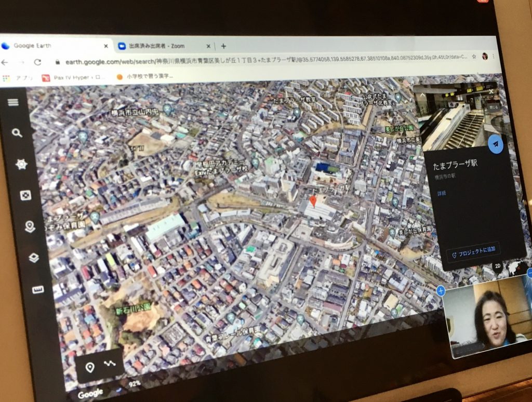
Task: Click the 青葉フレール保育園 marker
Action: pyautogui.click(x=231, y=317)
